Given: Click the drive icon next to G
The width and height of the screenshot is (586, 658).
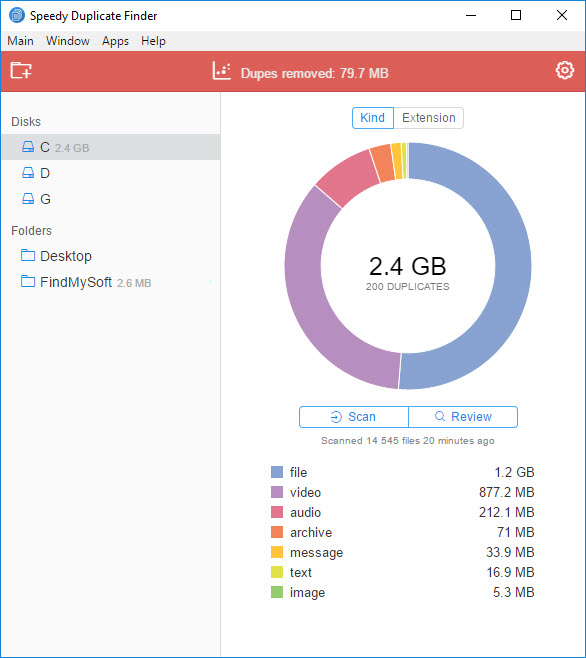Looking at the screenshot, I should point(28,198).
